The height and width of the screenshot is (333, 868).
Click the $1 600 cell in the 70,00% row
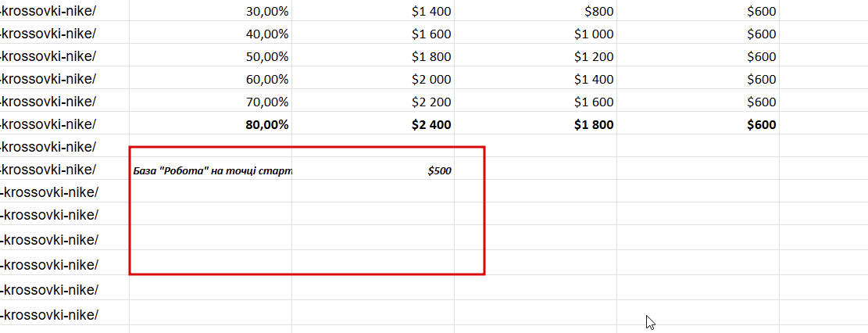535,102
